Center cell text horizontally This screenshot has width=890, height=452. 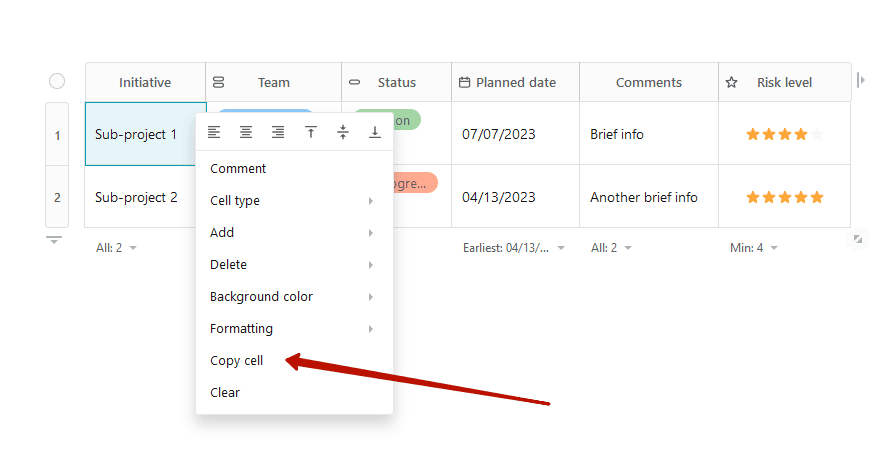point(246,132)
